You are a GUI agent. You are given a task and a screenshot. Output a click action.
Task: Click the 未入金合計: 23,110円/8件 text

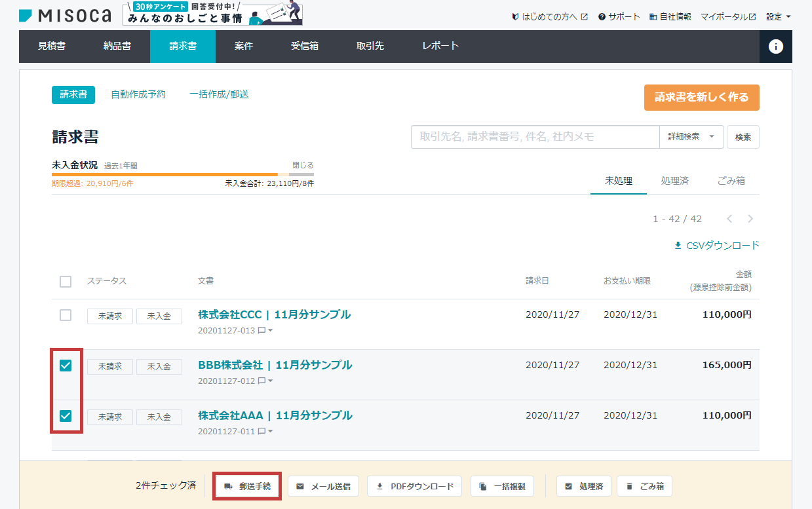click(x=269, y=184)
